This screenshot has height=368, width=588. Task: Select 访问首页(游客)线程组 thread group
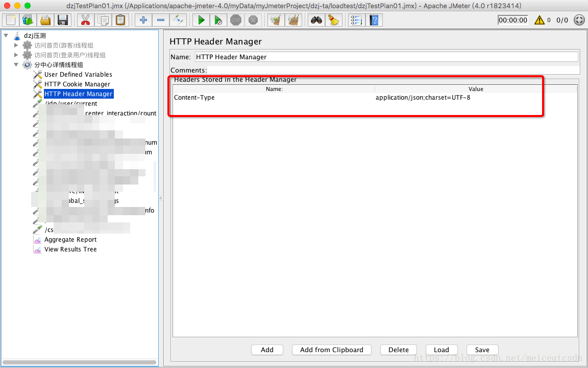[64, 45]
